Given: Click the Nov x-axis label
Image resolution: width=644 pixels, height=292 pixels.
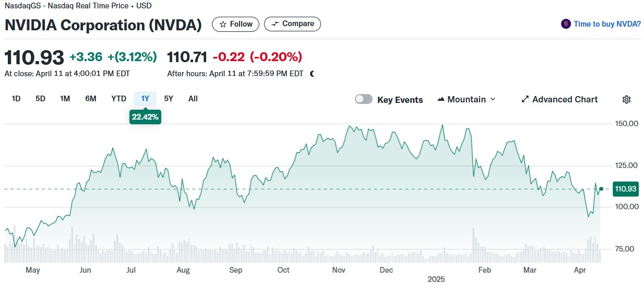Looking at the screenshot, I should point(339,270).
